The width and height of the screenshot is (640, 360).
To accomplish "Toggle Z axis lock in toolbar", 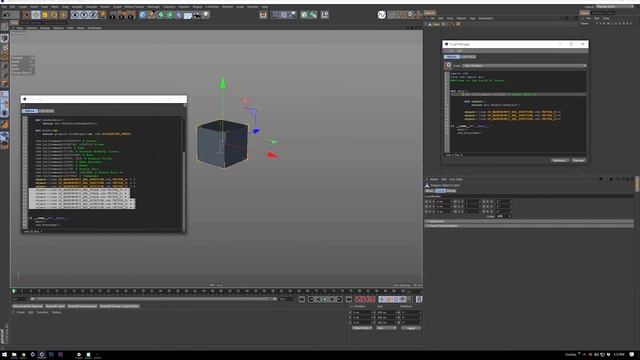I will click(x=93, y=15).
